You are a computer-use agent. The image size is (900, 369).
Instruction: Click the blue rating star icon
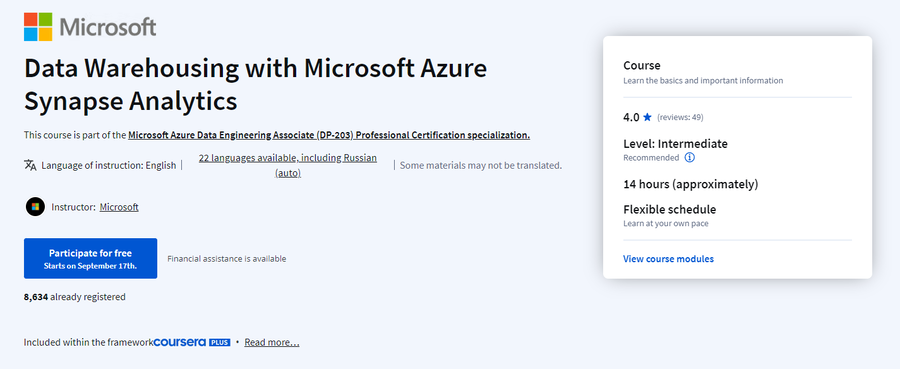point(647,117)
